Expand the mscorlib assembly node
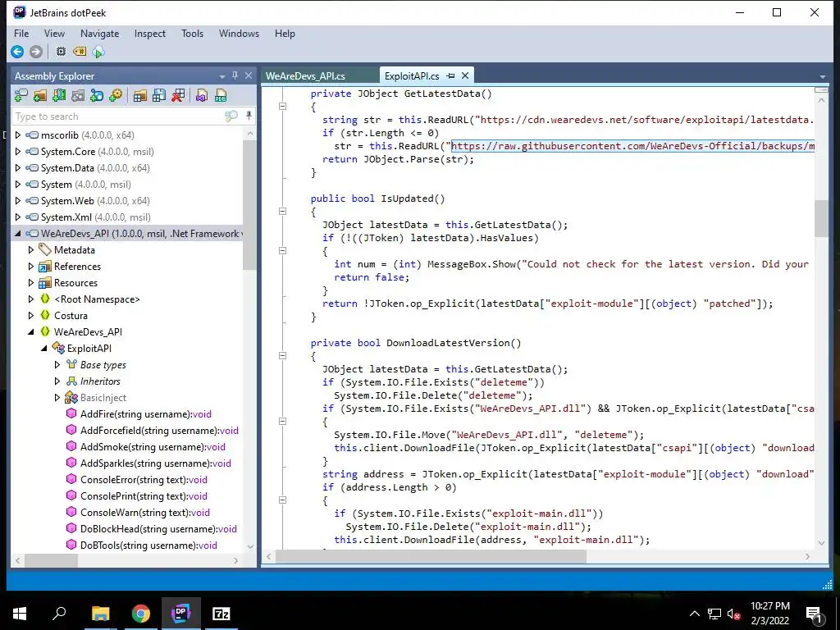 point(18,135)
